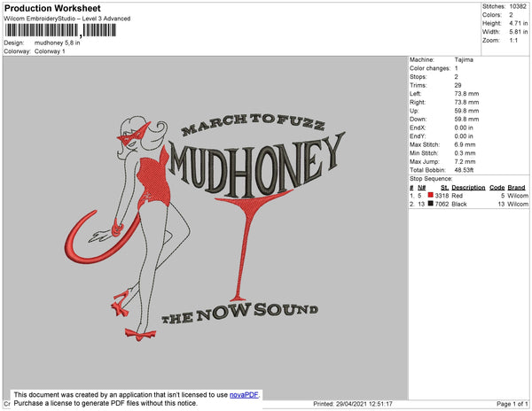Click the Width value 5.81 in
This screenshot has width=532, height=411.
coord(519,32)
